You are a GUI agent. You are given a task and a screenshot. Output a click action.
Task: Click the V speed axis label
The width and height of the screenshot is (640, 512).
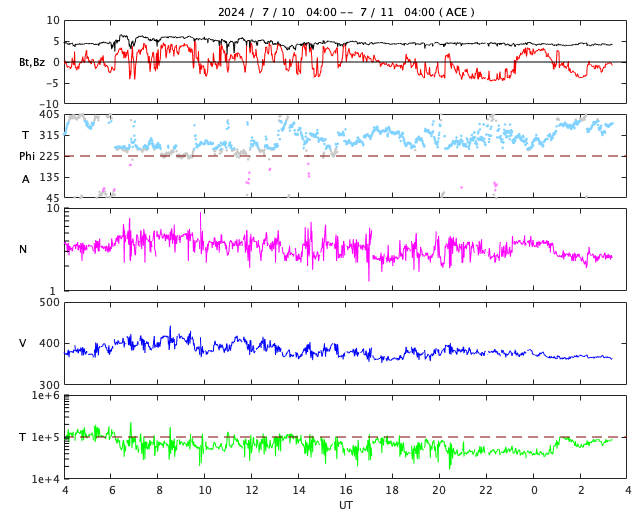[23, 343]
